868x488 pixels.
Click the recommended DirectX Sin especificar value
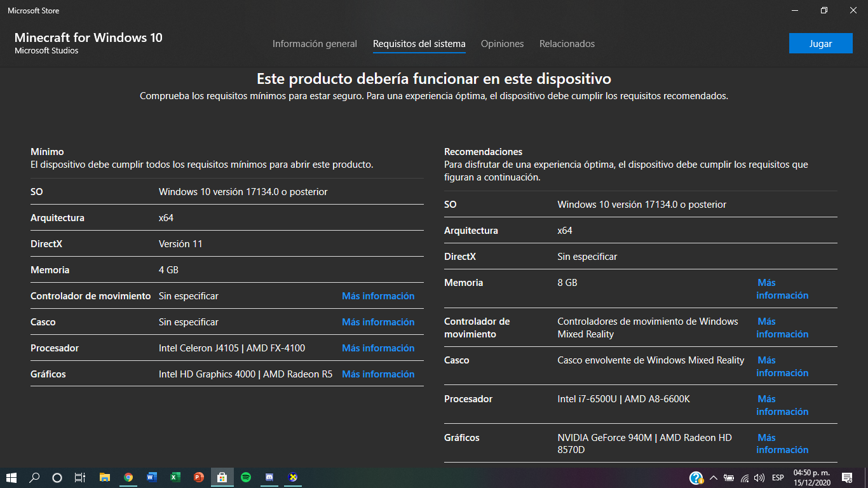click(587, 257)
